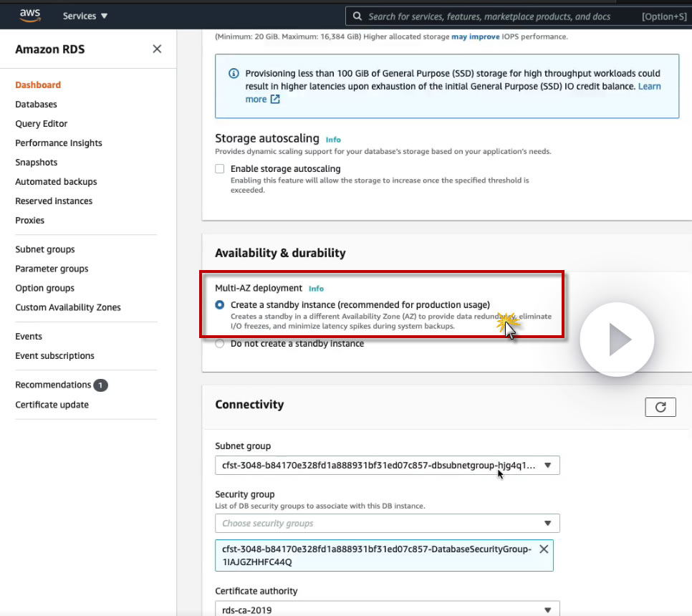Close the Amazon RDS navigation panel
Screen dimensions: 692x616
point(157,49)
